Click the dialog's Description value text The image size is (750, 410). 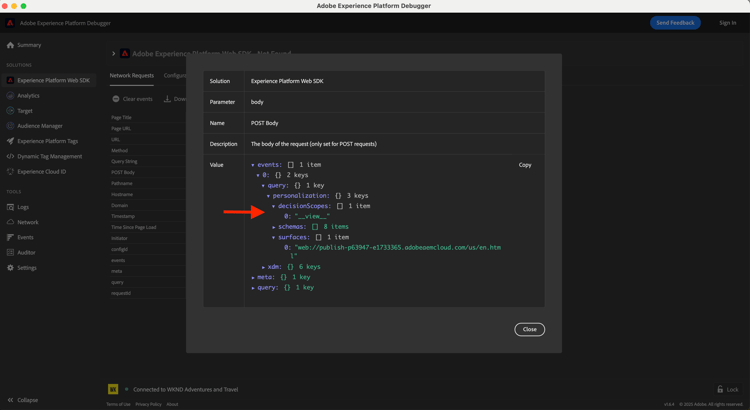pos(314,144)
